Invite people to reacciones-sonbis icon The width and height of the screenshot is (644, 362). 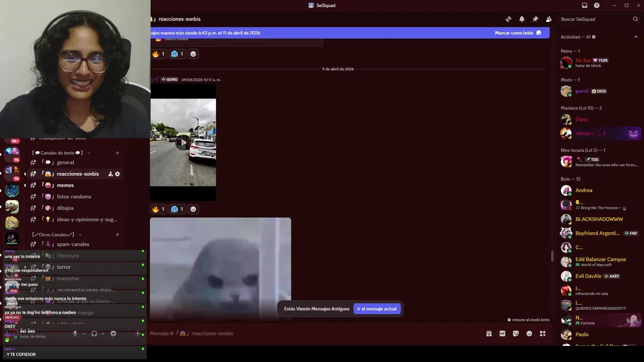pyautogui.click(x=110, y=174)
